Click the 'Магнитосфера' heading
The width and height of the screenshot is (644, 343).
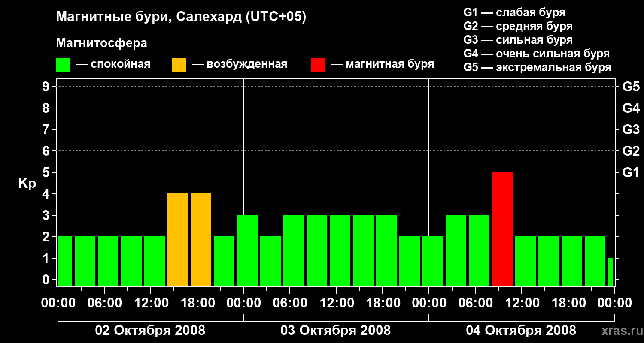102,43
